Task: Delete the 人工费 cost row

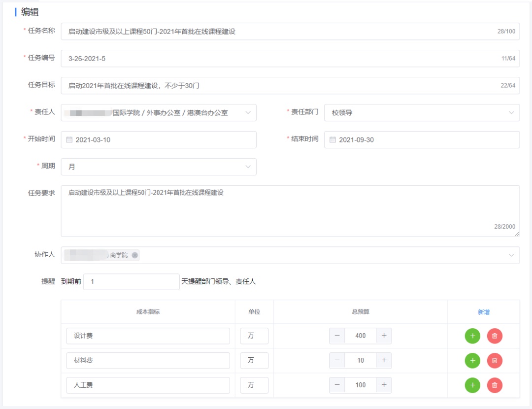Action: (495, 385)
